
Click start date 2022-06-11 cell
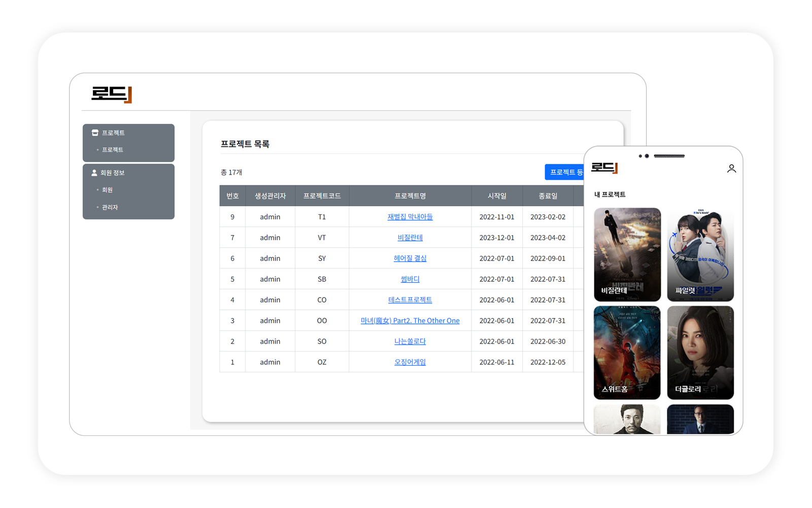tap(497, 363)
